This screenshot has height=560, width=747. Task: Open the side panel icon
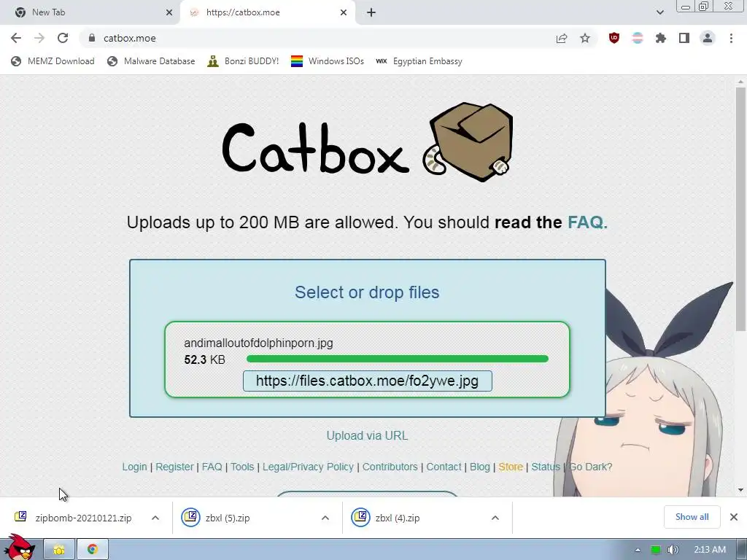click(684, 38)
